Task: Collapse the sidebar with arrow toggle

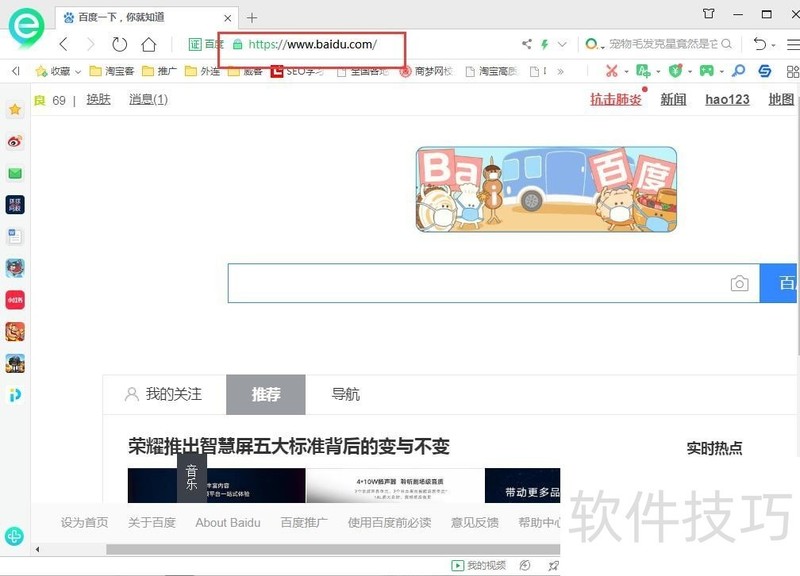Action: (x=16, y=71)
